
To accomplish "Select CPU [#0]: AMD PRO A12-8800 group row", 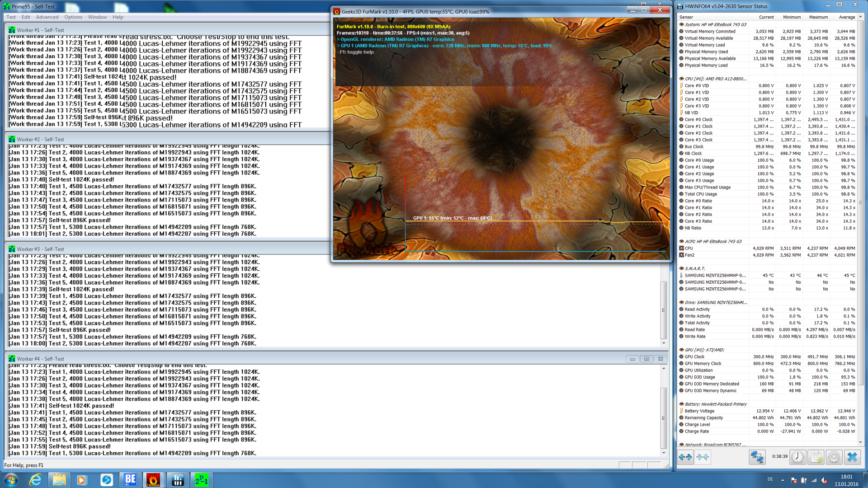I will tap(767, 79).
